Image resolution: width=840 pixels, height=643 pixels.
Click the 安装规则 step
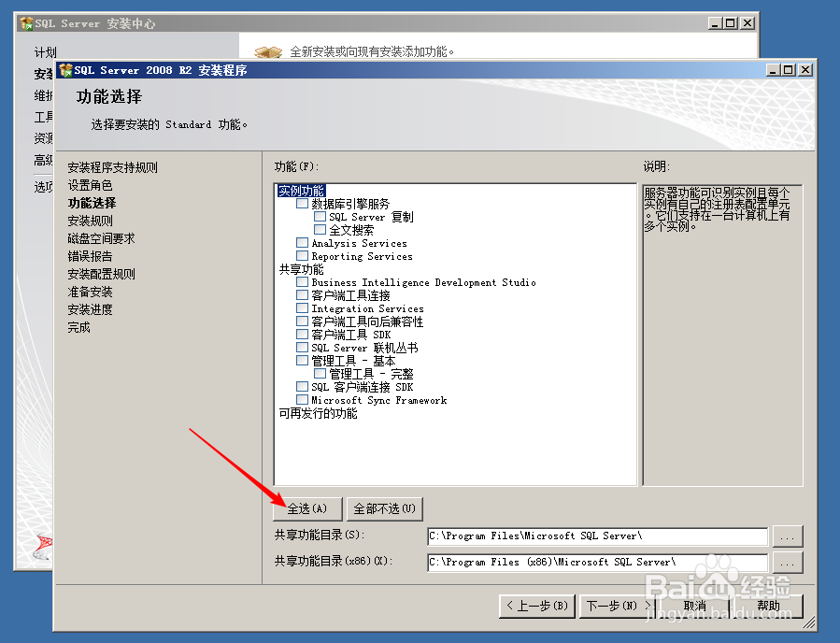pyautogui.click(x=90, y=221)
